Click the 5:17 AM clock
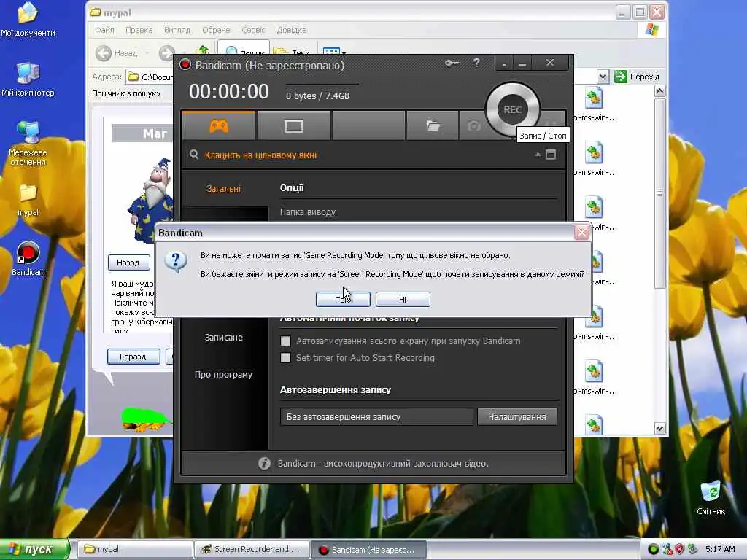This screenshot has width=747, height=560. point(720,550)
